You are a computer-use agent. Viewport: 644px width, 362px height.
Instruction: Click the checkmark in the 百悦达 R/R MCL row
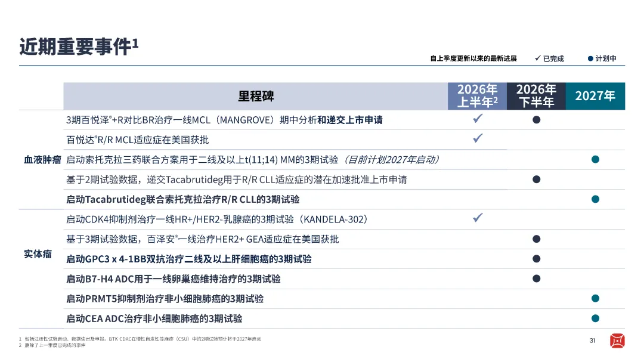pyautogui.click(x=478, y=138)
